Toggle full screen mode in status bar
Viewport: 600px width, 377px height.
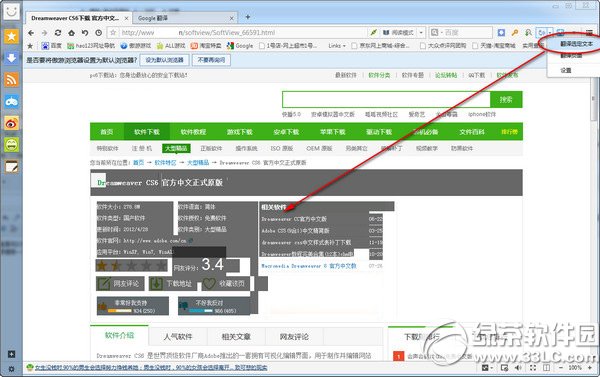coord(533,368)
